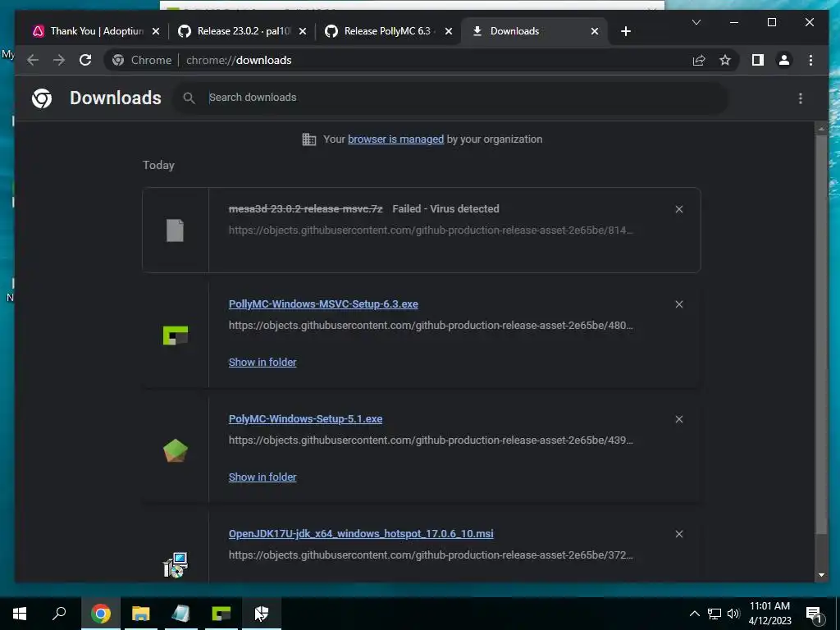Viewport: 840px width, 630px height.
Task: Go back to previous page
Action: point(33,60)
